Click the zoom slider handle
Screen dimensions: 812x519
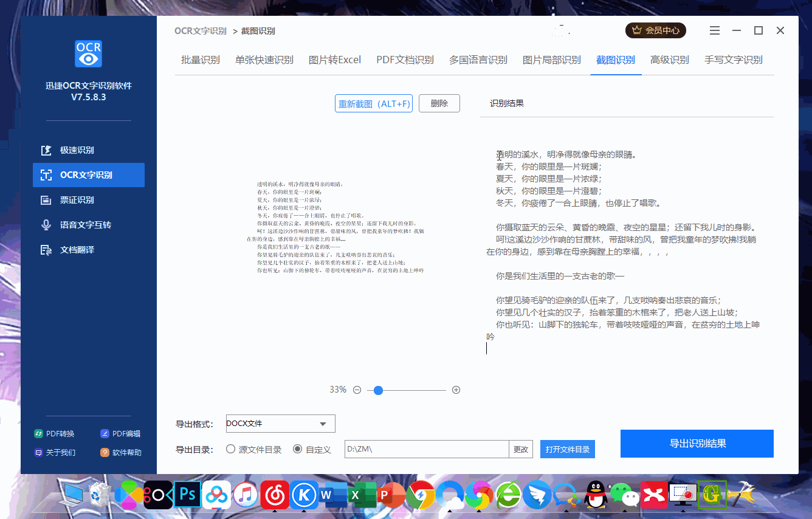point(378,390)
